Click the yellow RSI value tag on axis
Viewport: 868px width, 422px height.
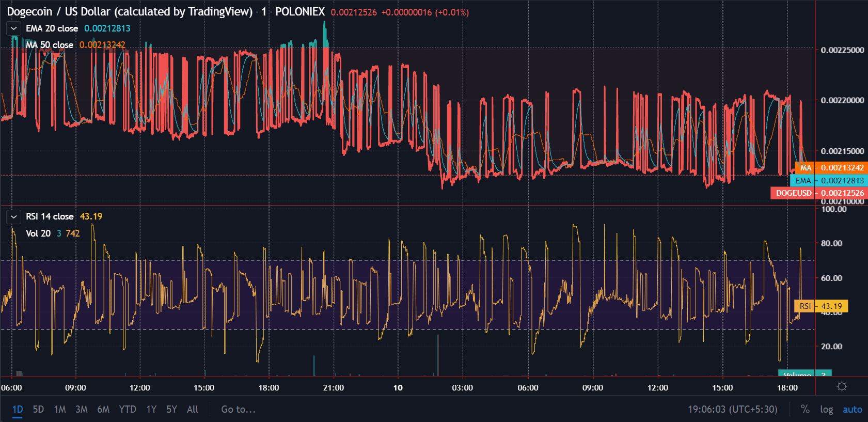coord(821,306)
